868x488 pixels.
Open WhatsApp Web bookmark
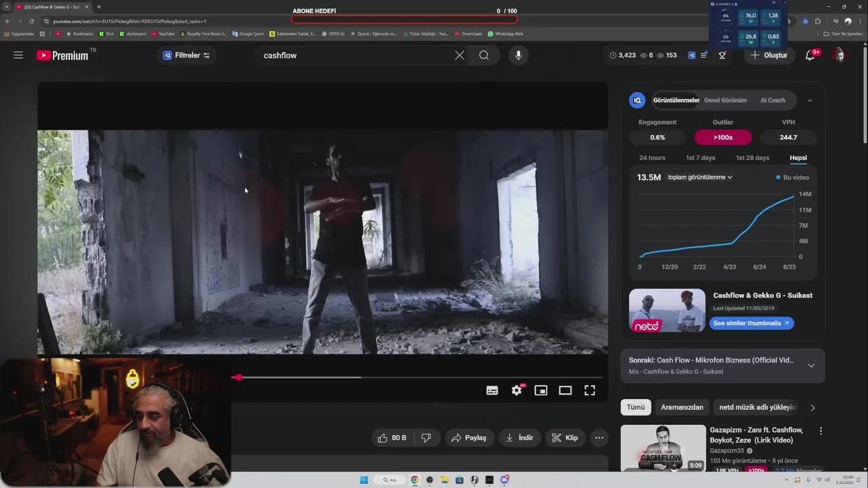[505, 34]
